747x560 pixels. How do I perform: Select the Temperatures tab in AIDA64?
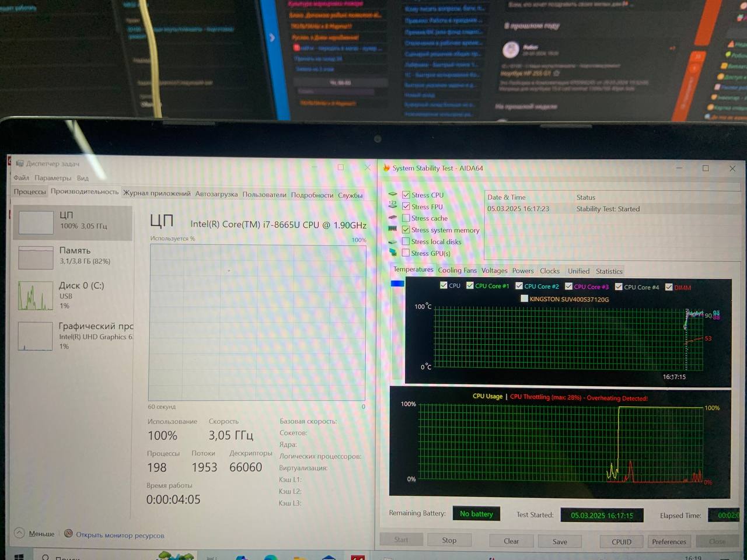pos(413,269)
